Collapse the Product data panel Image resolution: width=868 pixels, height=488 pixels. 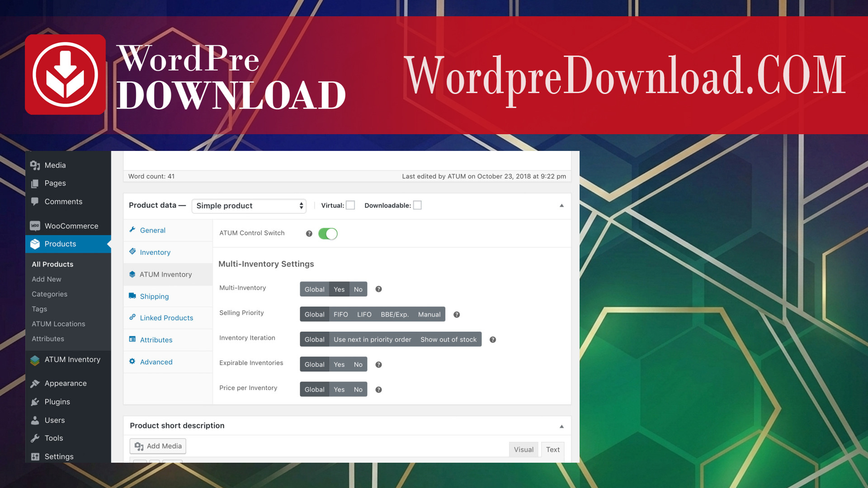(561, 206)
